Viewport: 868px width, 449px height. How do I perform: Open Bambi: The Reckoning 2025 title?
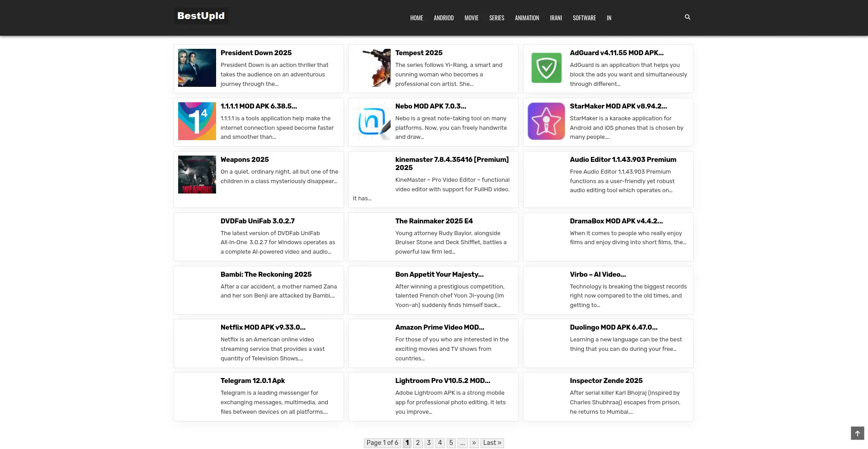(x=266, y=274)
